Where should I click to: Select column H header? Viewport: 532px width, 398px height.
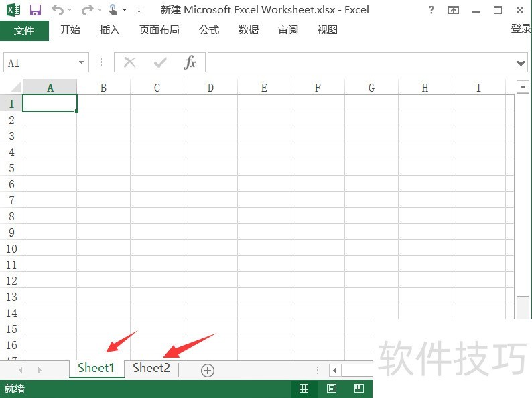point(425,88)
